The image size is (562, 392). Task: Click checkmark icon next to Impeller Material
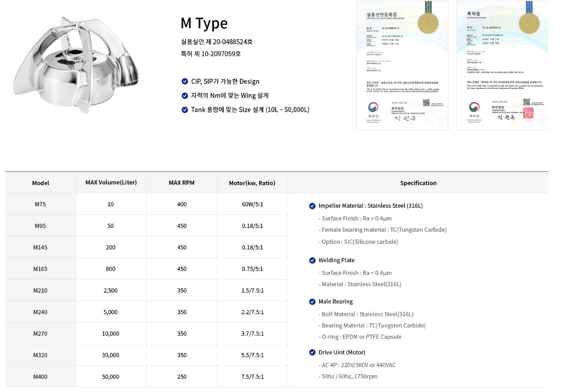[312, 206]
